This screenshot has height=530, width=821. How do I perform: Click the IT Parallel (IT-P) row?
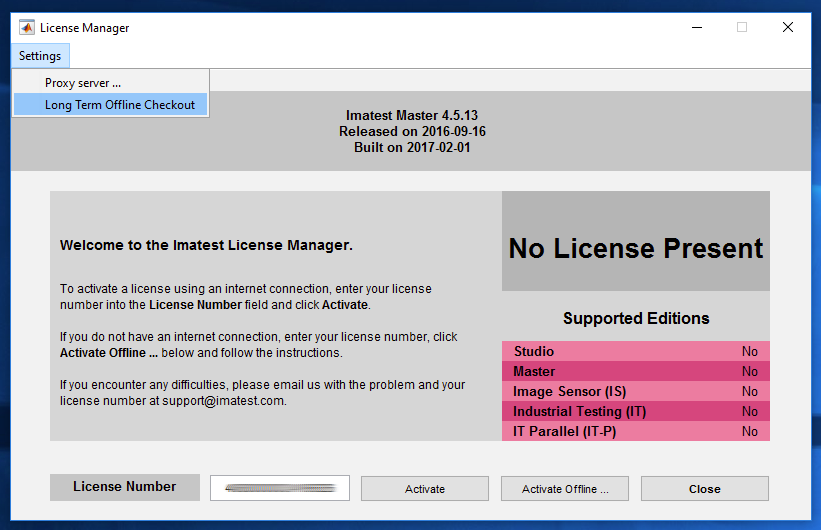click(x=636, y=431)
